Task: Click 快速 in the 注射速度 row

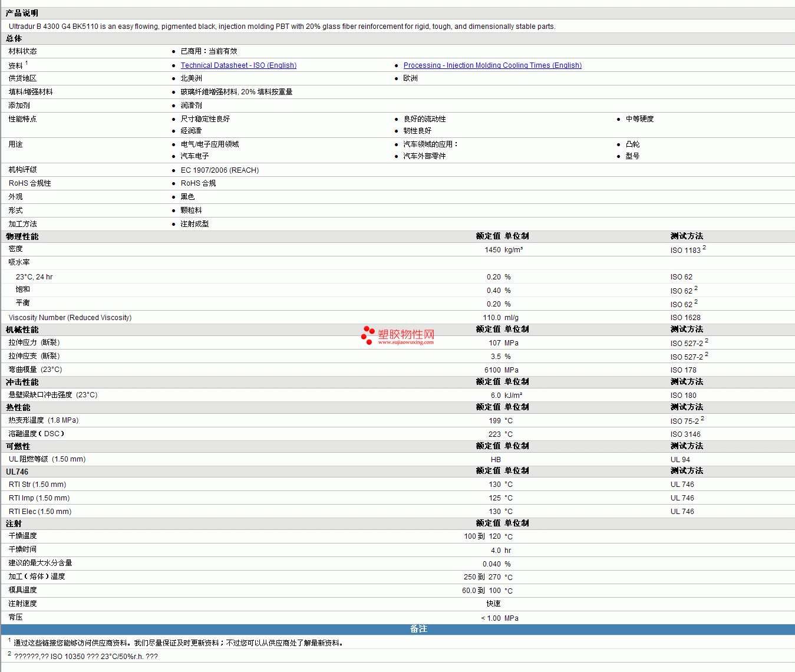Action: [x=494, y=604]
